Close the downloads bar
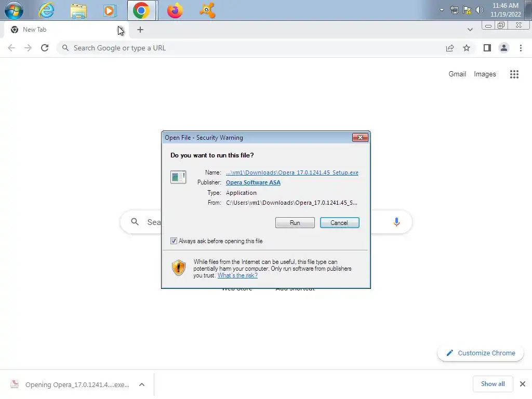Image resolution: width=532 pixels, height=399 pixels. click(523, 384)
